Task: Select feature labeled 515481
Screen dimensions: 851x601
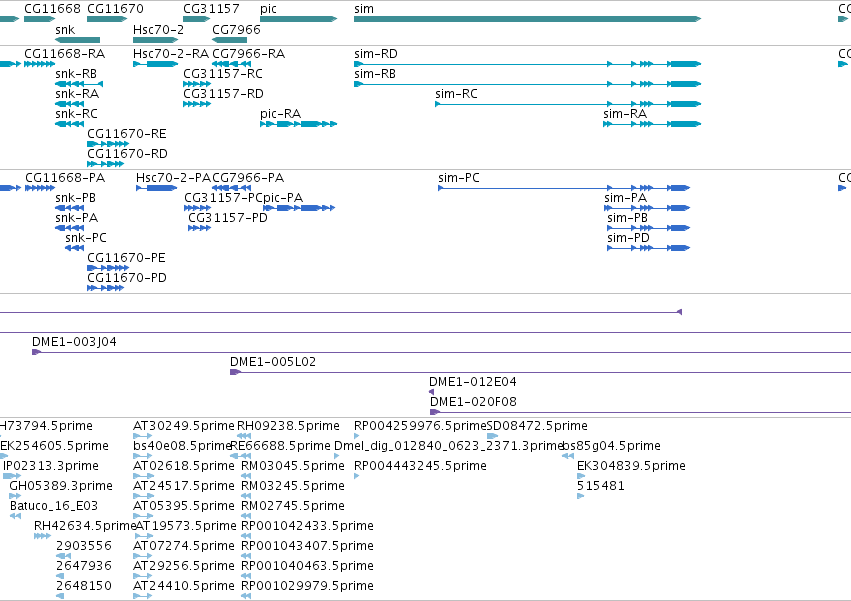Action: (581, 496)
